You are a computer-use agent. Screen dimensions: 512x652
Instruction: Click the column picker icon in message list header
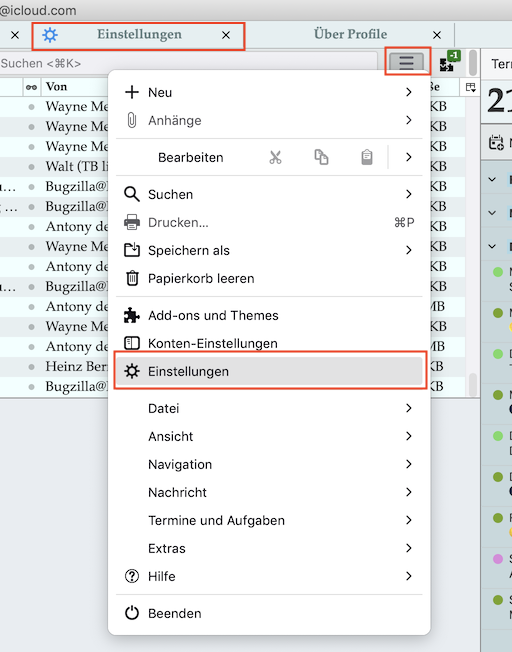(x=470, y=87)
